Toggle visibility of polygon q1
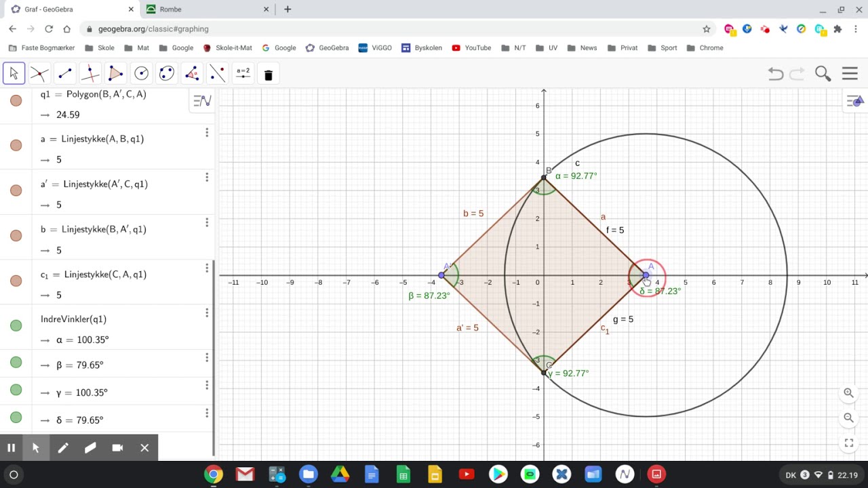 16,100
